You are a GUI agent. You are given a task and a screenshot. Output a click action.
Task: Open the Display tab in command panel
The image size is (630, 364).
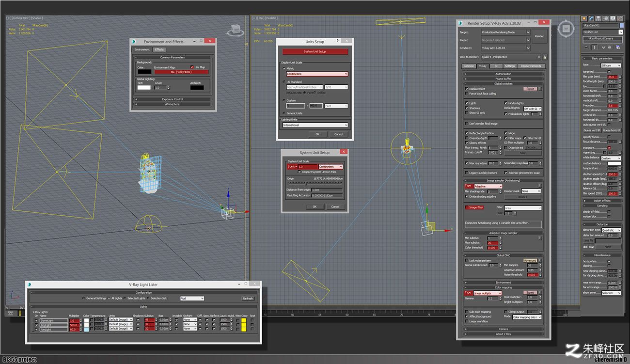[x=613, y=18]
